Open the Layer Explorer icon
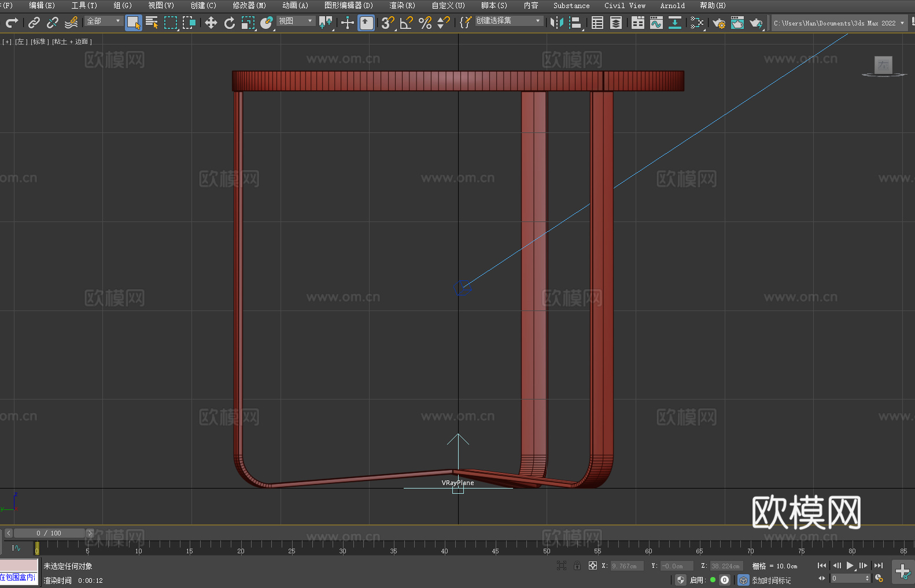Viewport: 915px width, 588px height. pyautogui.click(x=616, y=23)
